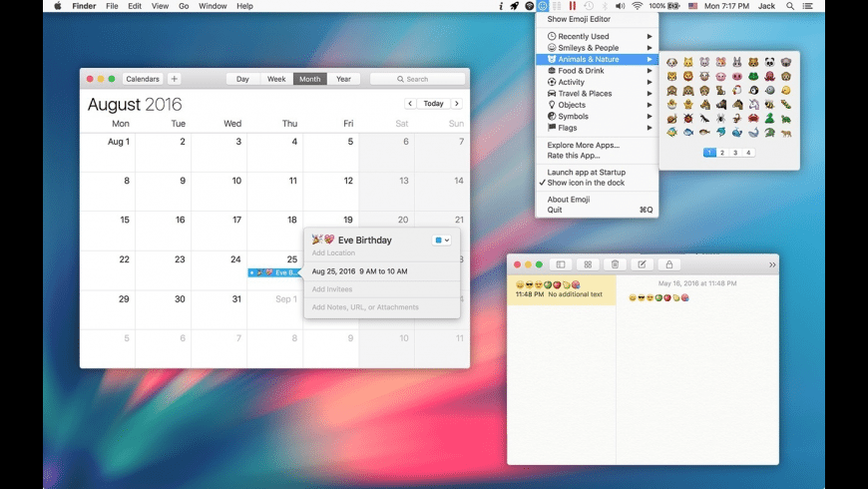
Task: Expand Recently Used emoji submenu
Action: point(597,37)
